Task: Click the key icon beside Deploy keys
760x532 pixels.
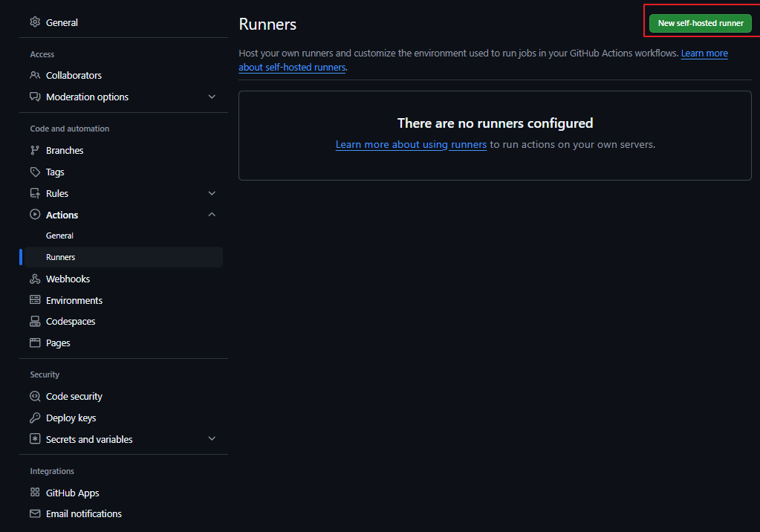Action: (35, 418)
